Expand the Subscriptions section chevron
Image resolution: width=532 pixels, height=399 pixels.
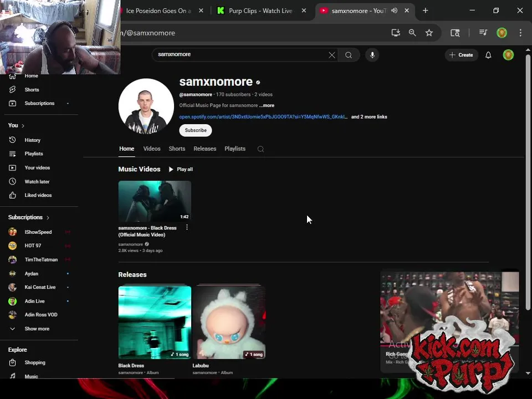48,217
